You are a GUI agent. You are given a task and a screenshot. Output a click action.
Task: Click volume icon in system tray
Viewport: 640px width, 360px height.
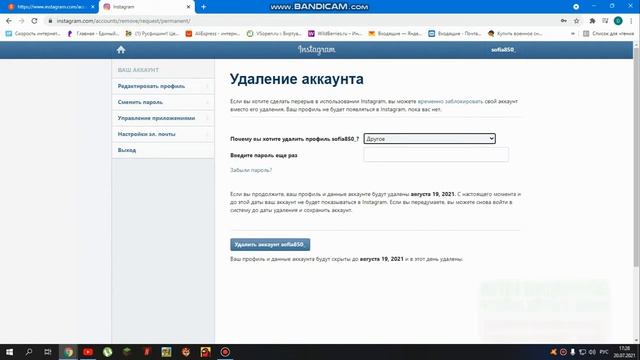592,352
